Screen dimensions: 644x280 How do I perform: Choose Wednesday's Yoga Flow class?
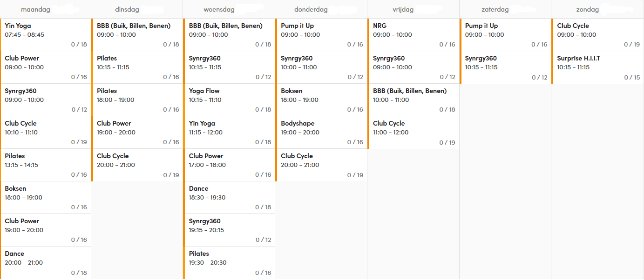[229, 100]
